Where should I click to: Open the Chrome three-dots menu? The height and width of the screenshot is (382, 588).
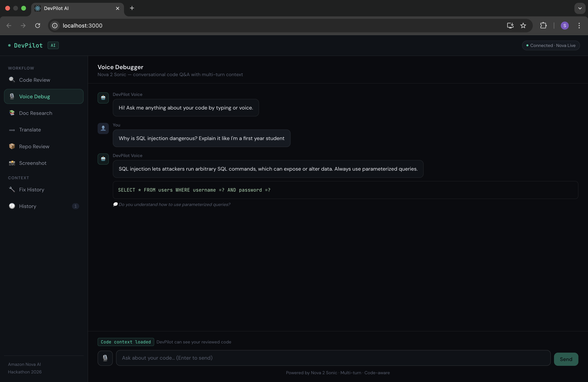pyautogui.click(x=579, y=25)
